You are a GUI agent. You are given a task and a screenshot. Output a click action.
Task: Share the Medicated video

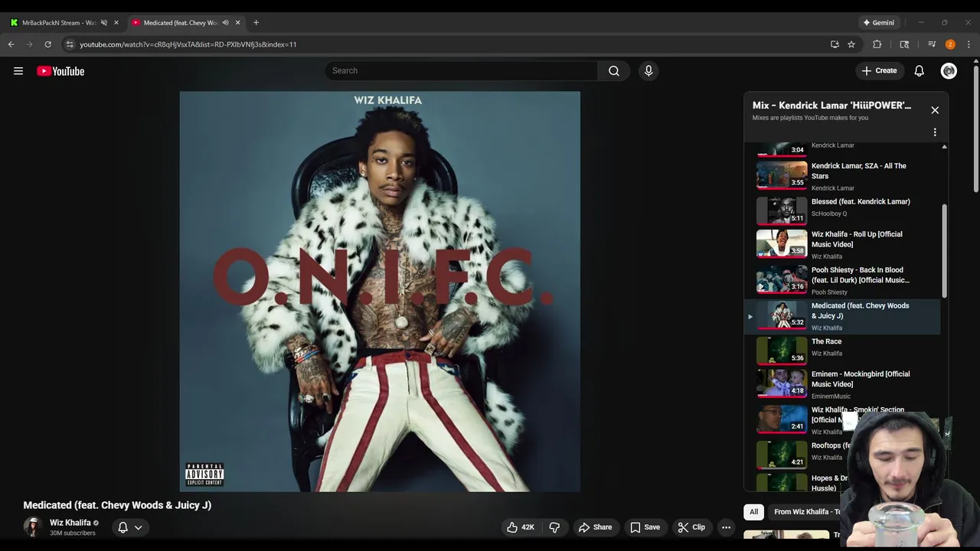[595, 527]
